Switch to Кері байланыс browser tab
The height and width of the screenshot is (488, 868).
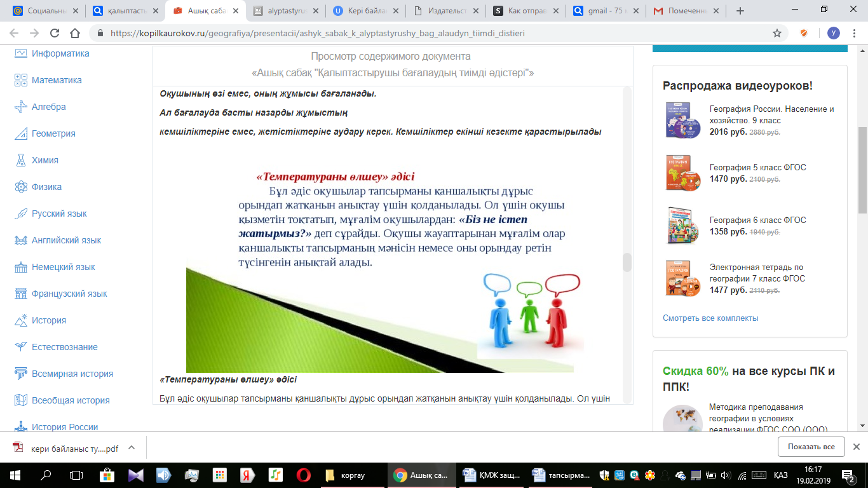(x=365, y=11)
